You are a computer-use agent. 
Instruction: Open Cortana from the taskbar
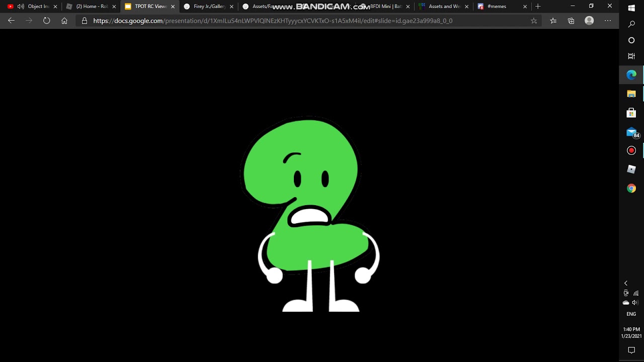click(631, 40)
